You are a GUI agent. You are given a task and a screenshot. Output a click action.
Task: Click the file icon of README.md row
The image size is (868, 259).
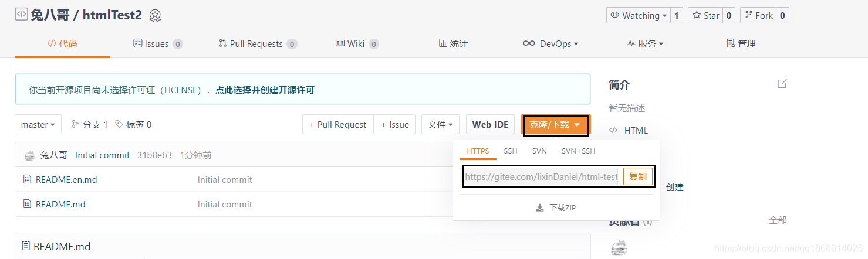(27, 204)
